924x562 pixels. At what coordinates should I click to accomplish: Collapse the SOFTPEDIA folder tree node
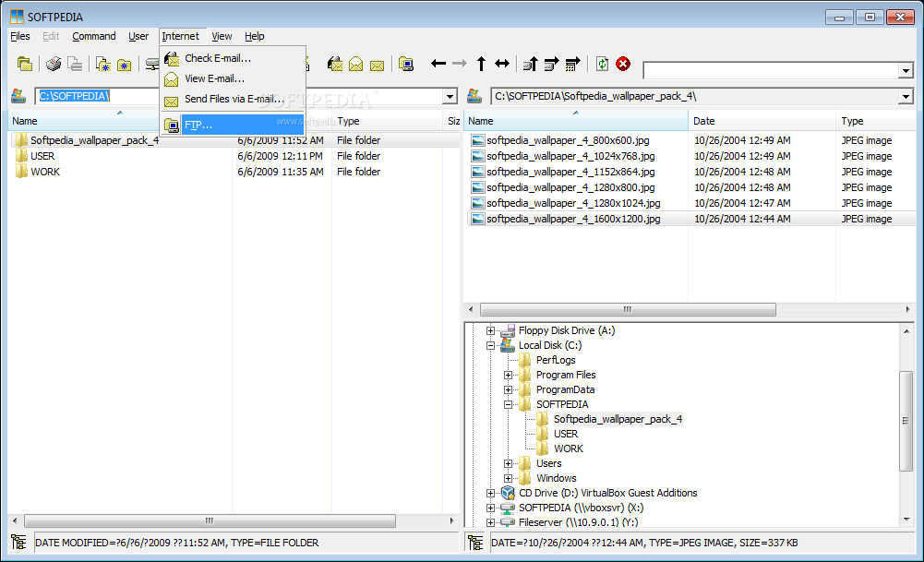click(x=508, y=405)
